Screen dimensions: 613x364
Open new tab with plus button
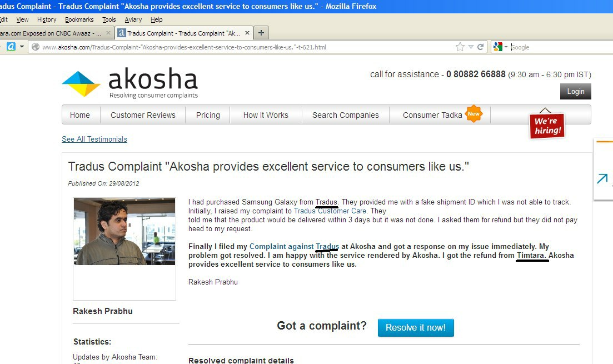(261, 33)
